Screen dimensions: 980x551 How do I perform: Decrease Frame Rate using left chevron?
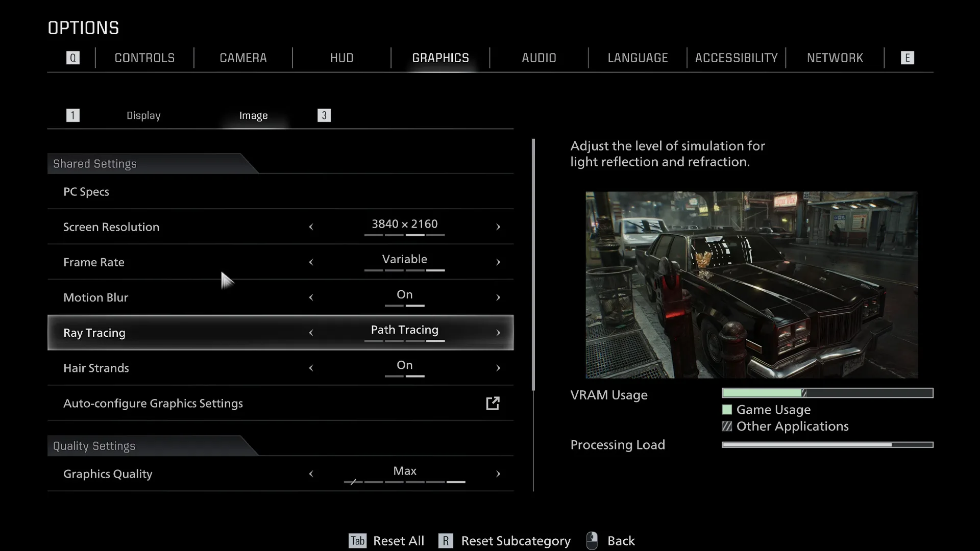click(311, 262)
